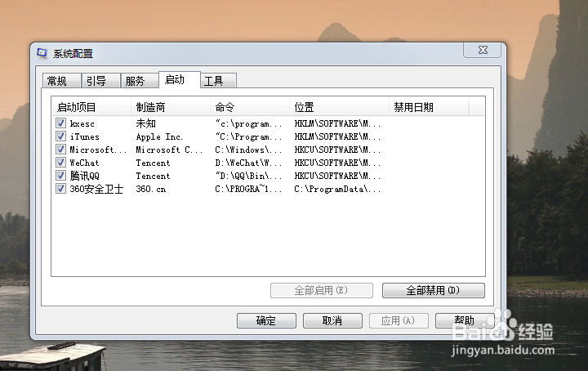
Task: Click the C:\Windows\... command cell
Action: point(248,150)
